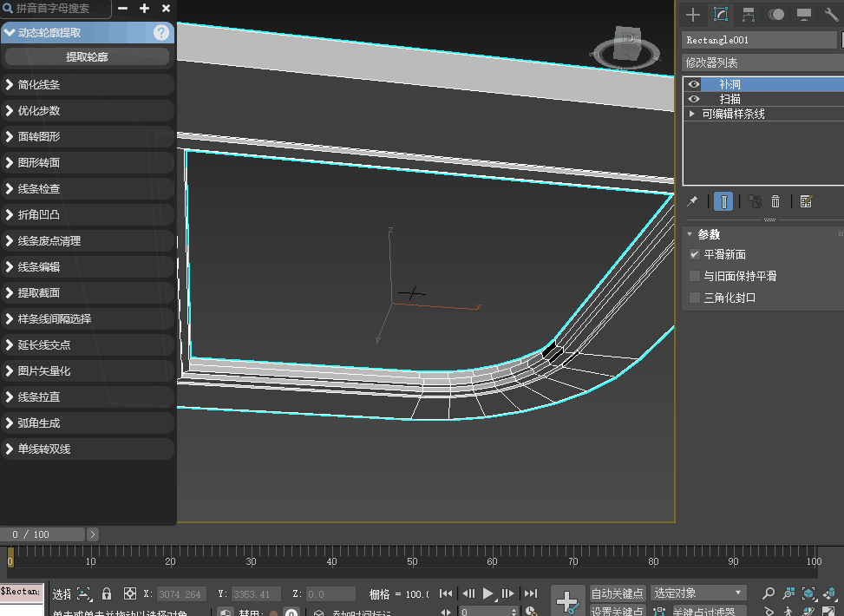Open the Motion command panel tab

tap(776, 15)
